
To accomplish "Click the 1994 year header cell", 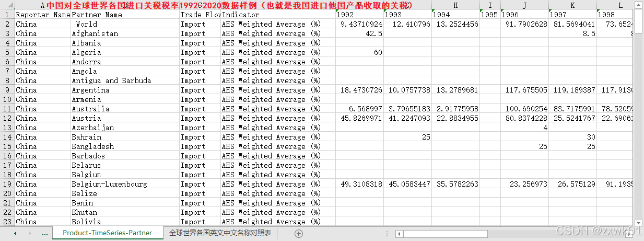I will coord(455,15).
